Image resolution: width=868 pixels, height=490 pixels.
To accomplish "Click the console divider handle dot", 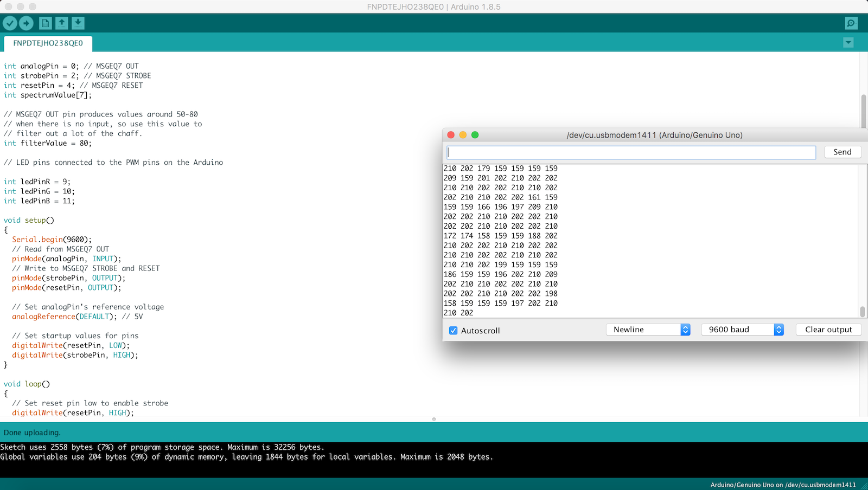I will (434, 419).
